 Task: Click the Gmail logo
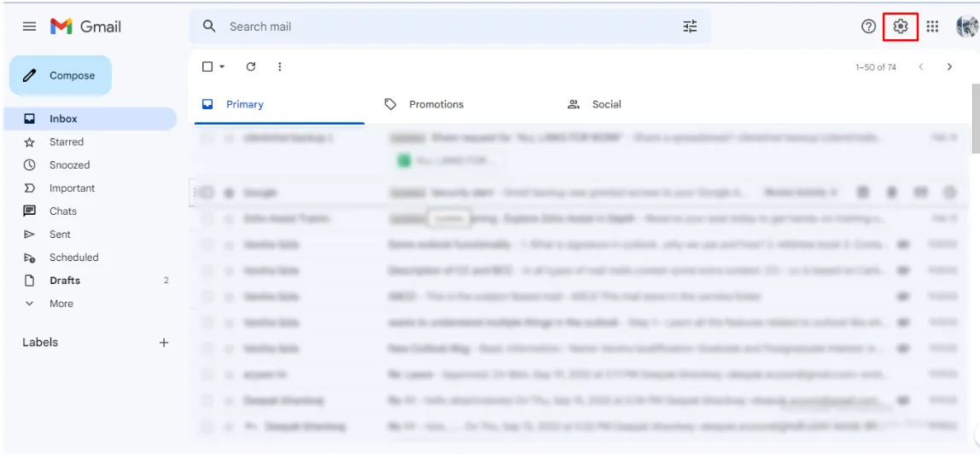coord(85,27)
